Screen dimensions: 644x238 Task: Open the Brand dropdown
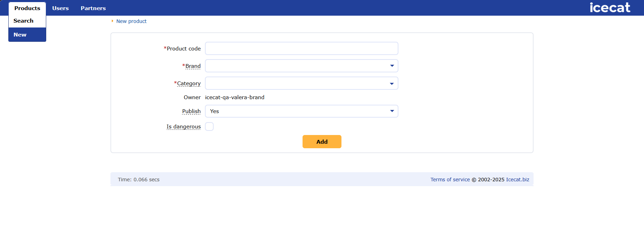click(x=302, y=66)
